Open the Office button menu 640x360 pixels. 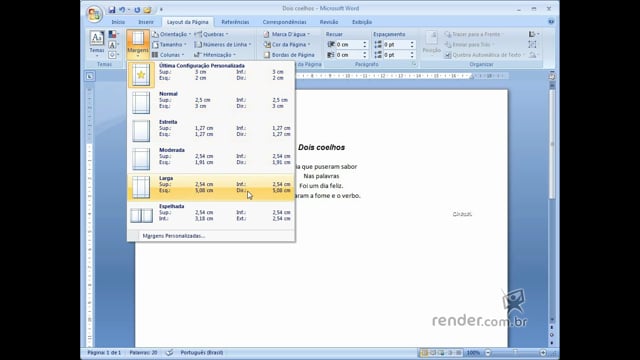click(94, 14)
